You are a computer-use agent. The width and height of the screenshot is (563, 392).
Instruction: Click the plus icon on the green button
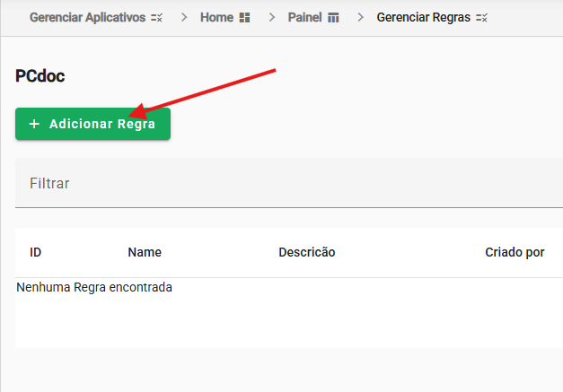point(34,125)
